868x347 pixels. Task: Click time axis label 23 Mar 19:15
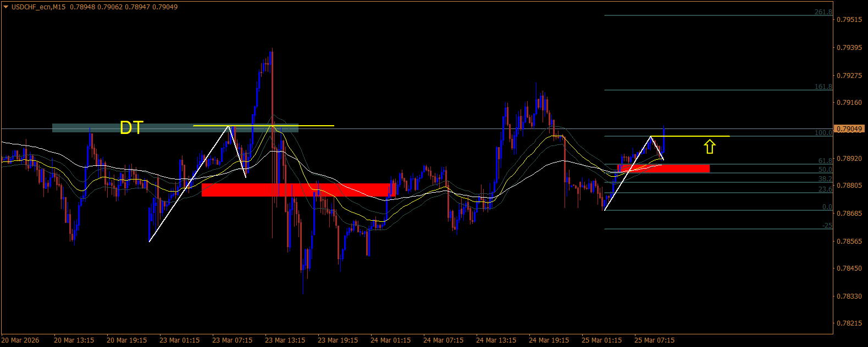click(x=338, y=340)
